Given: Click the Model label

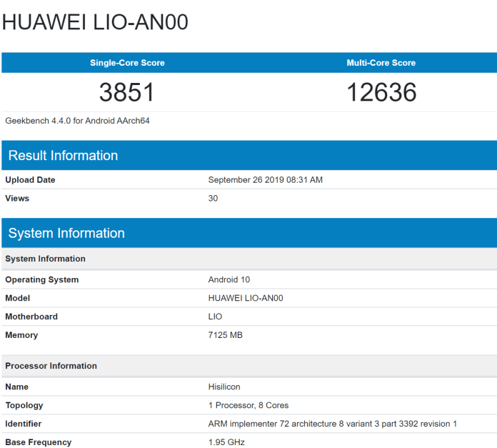Looking at the screenshot, I should (17, 298).
